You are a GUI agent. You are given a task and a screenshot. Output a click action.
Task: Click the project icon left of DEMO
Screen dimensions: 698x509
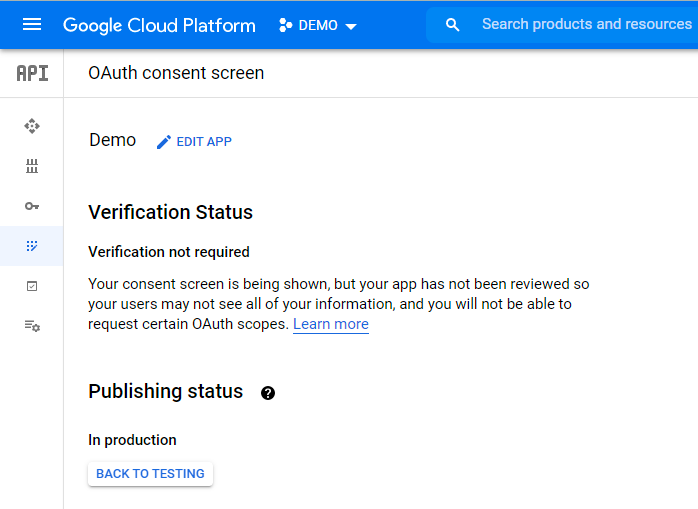tap(286, 25)
